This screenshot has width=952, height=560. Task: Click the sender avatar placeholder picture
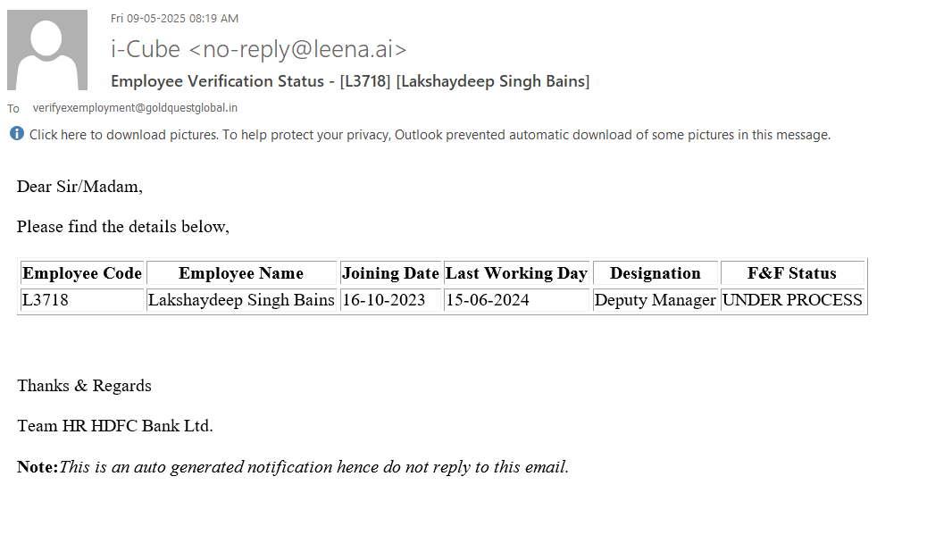[47, 50]
